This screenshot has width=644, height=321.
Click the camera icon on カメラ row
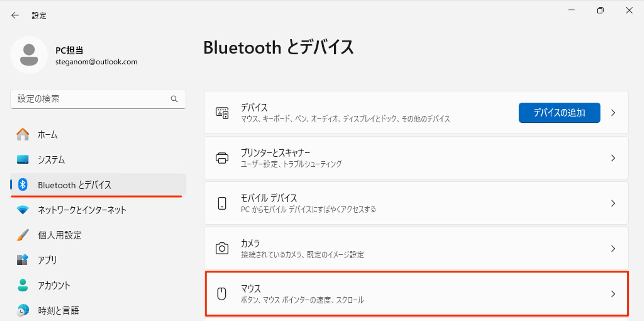[x=222, y=248]
